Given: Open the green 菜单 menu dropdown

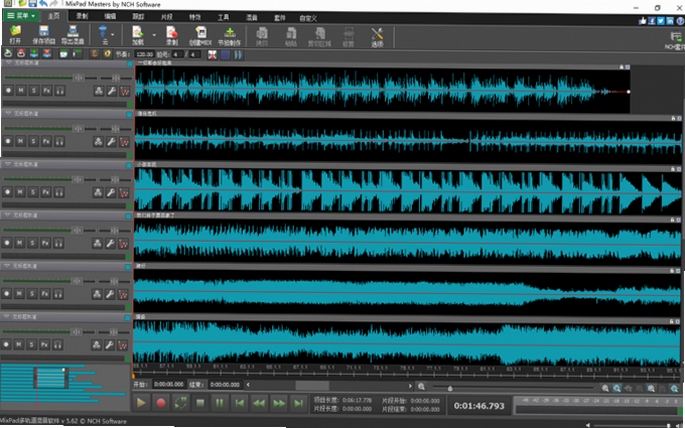Looking at the screenshot, I should coord(21,16).
